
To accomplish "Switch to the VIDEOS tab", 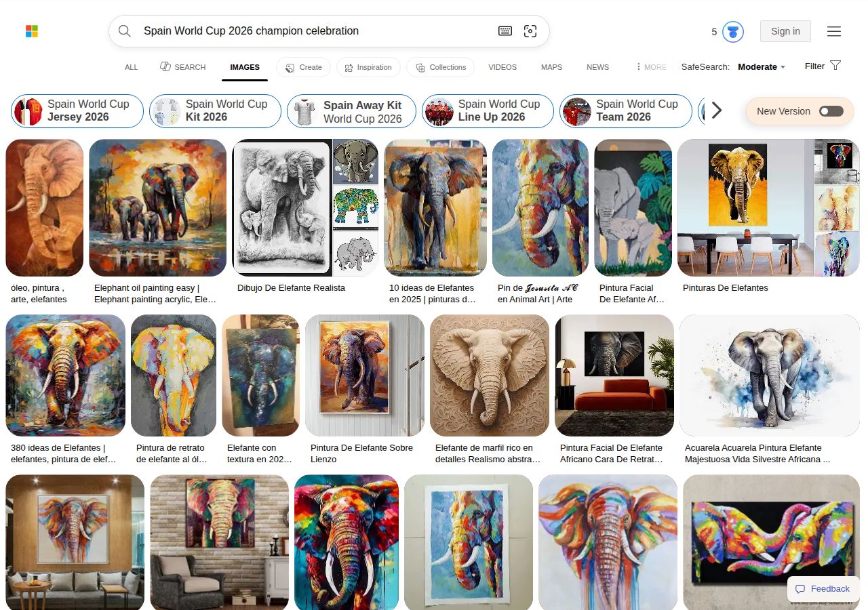I will click(x=502, y=67).
